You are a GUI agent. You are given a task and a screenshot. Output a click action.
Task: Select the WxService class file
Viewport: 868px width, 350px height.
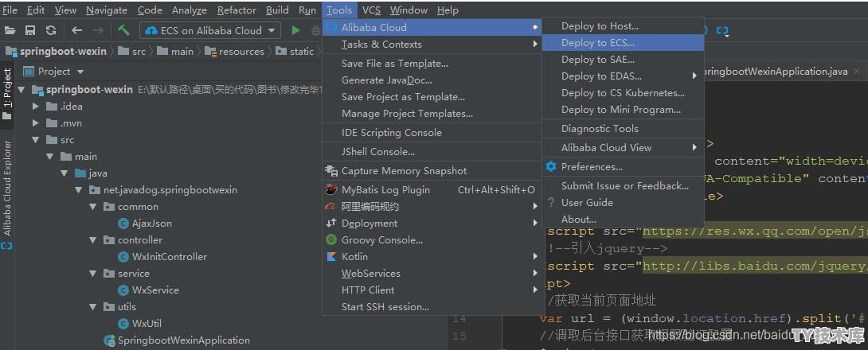(148, 290)
